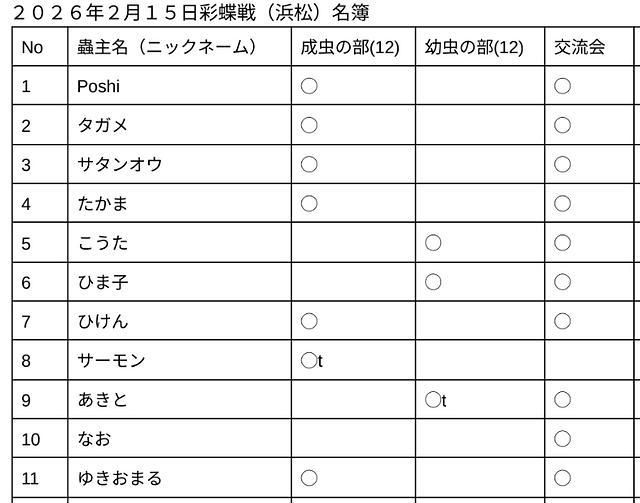Image resolution: width=640 pixels, height=503 pixels.
Task: Click the 交流会 column header
Action: (x=589, y=47)
